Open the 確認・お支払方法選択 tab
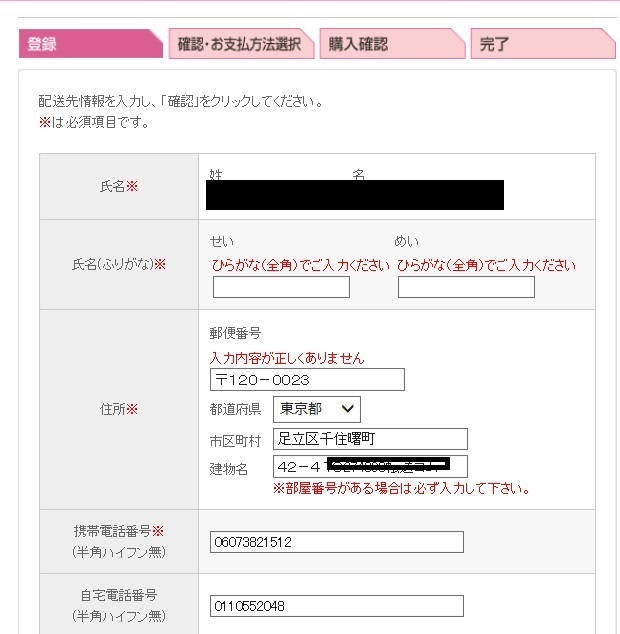The image size is (620, 634). (239, 44)
